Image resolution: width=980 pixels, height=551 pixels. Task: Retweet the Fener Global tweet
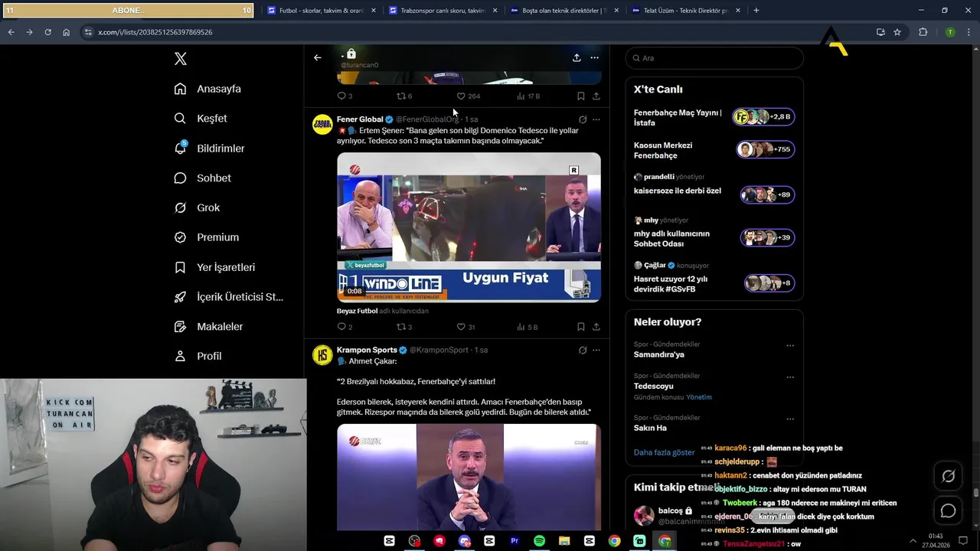click(404, 327)
